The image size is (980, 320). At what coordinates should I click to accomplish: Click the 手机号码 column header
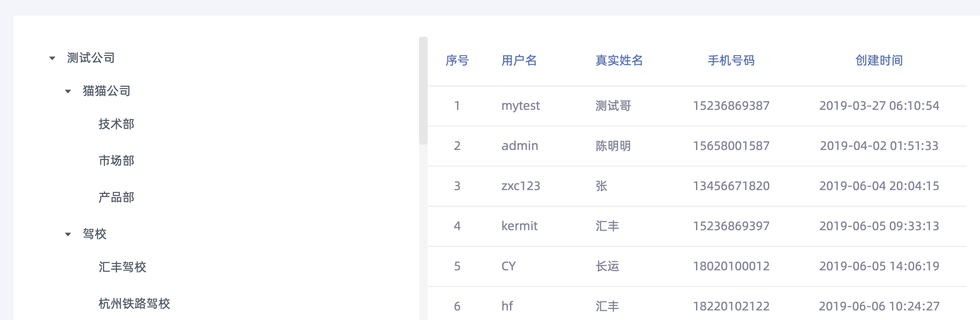coord(731,61)
